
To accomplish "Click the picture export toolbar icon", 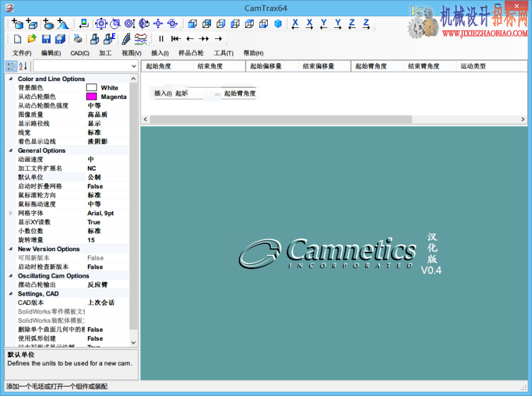I will pos(84,24).
